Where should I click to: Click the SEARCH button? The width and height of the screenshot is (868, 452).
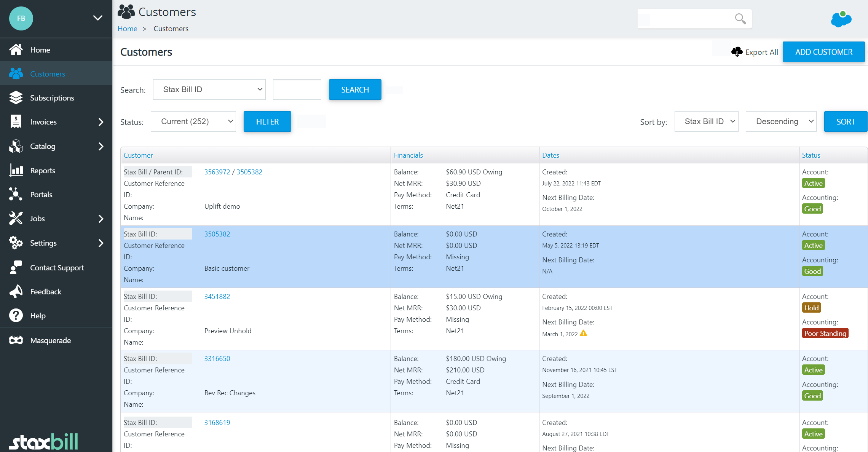tap(355, 89)
